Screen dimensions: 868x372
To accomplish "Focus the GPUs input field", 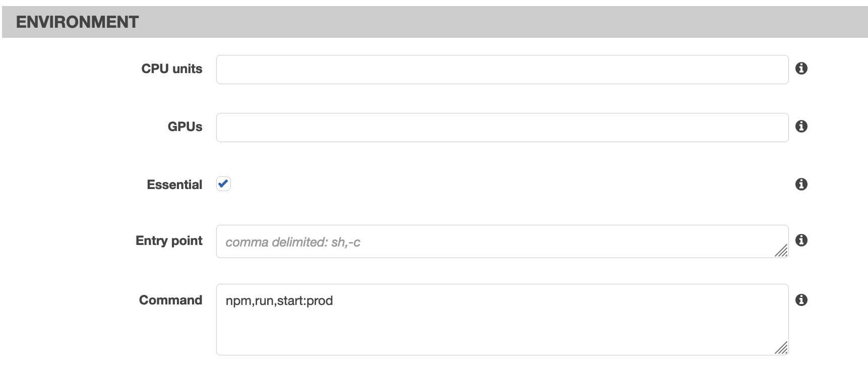I will [502, 128].
